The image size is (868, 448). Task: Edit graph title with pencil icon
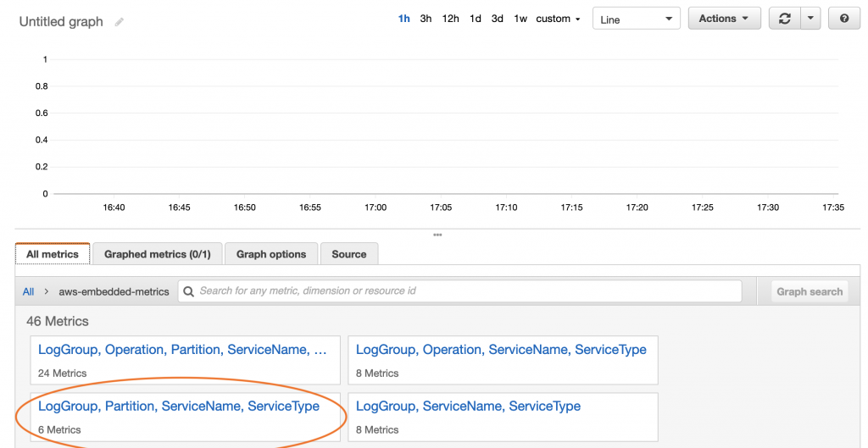point(119,22)
